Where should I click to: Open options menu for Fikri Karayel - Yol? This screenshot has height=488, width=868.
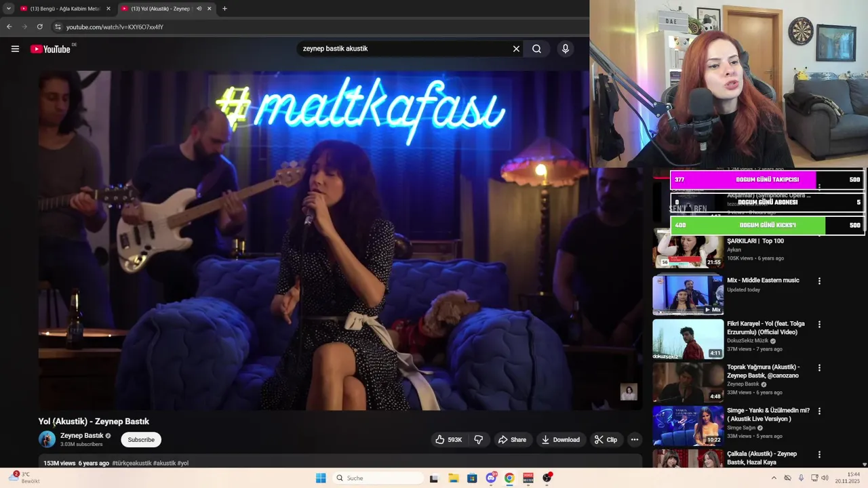819,324
